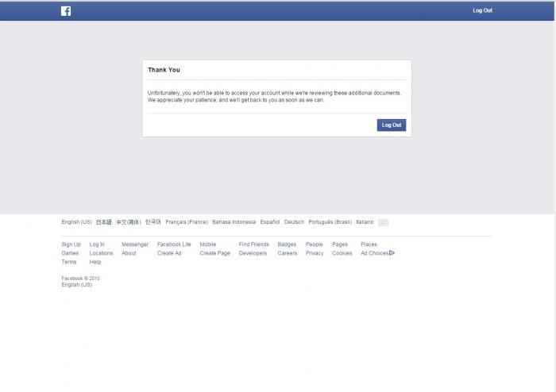This screenshot has height=392, width=556.
Task: Switch language to 中文(简体)
Action: [x=129, y=222]
